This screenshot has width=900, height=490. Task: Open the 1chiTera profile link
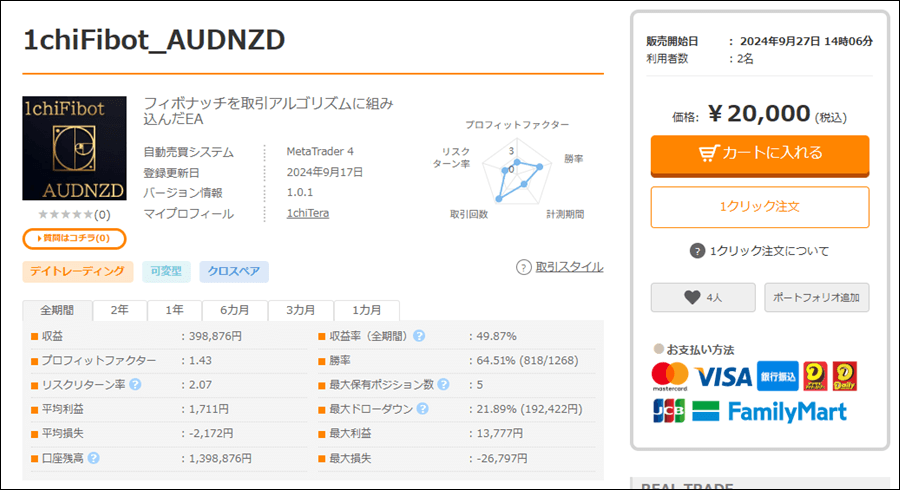click(308, 213)
